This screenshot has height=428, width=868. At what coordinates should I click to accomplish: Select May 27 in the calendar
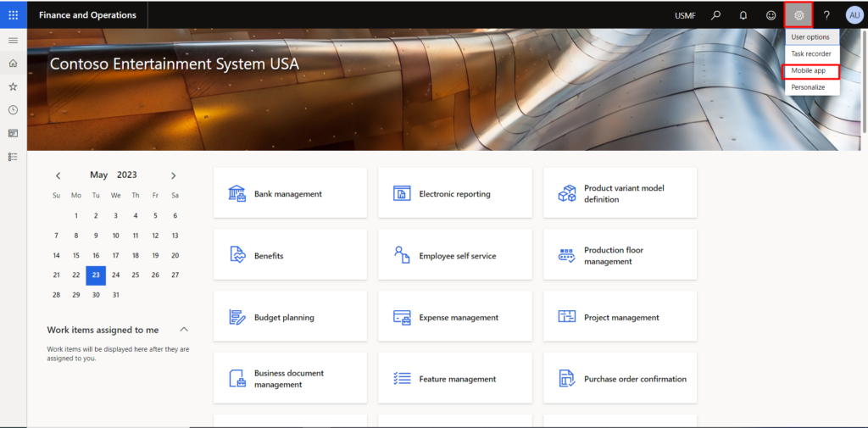pos(175,275)
